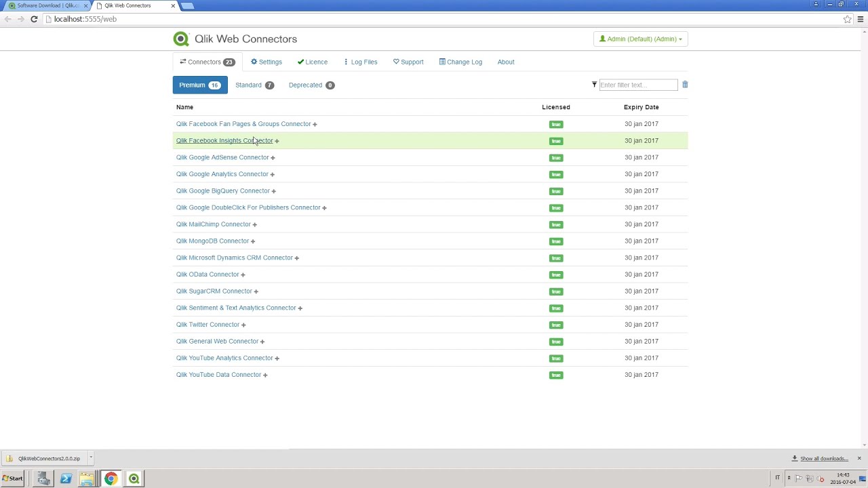Screen dimensions: 868x488
Task: Click the Expiry Date column header
Action: coord(642,107)
